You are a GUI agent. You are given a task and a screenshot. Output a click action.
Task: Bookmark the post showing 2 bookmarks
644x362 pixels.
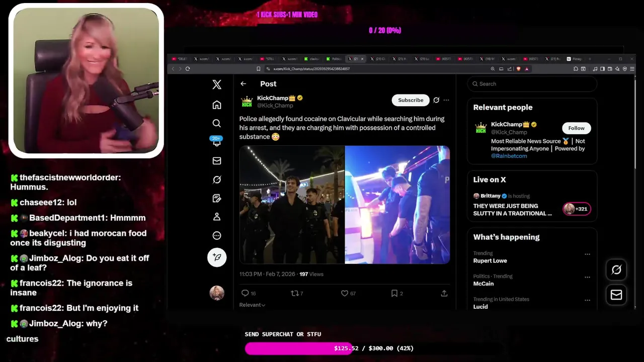[397, 293]
